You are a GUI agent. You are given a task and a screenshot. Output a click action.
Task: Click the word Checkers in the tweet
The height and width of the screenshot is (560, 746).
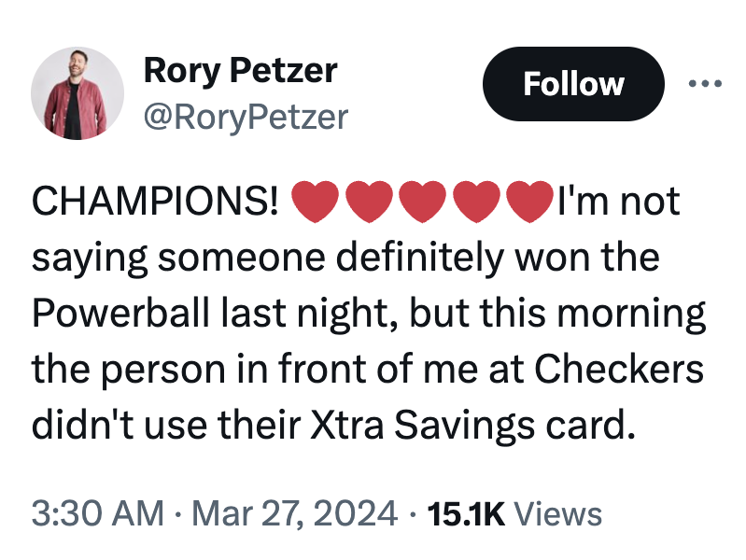(x=618, y=370)
